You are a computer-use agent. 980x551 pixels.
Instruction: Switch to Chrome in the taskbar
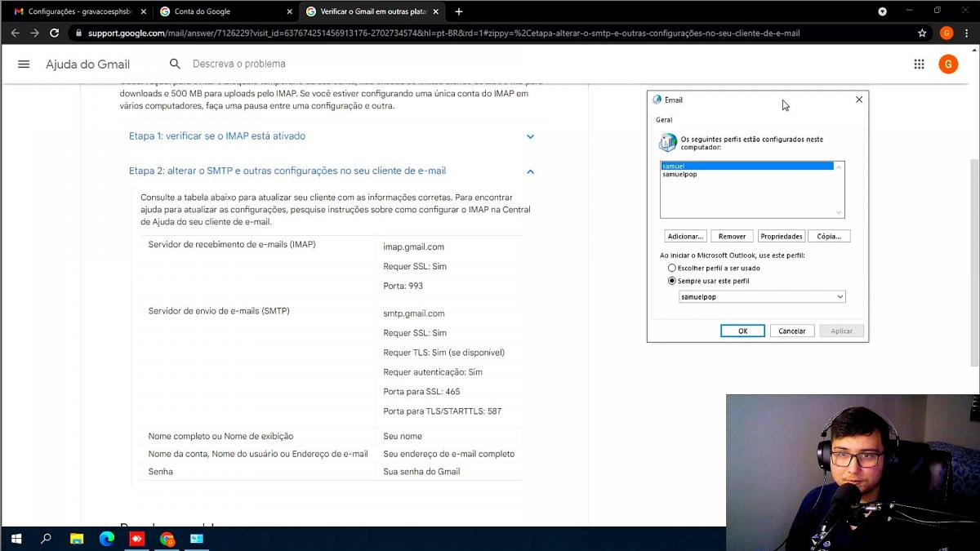(167, 539)
